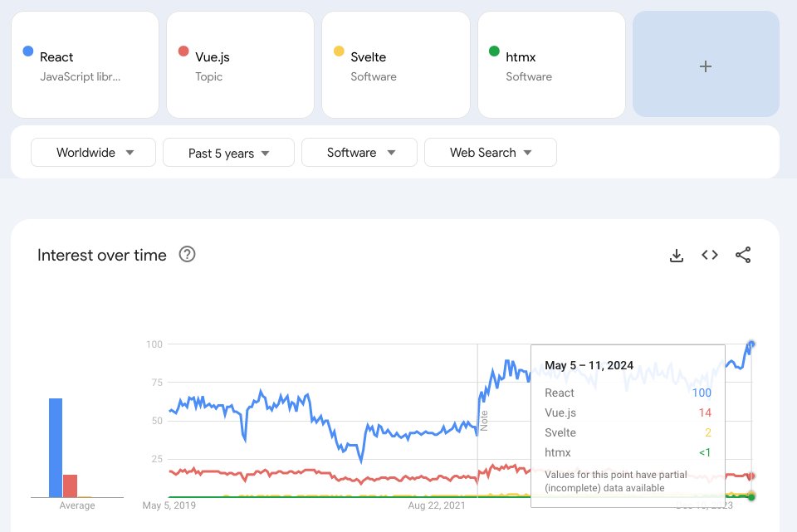Click the Topic subtitle under Vue.js

[209, 76]
